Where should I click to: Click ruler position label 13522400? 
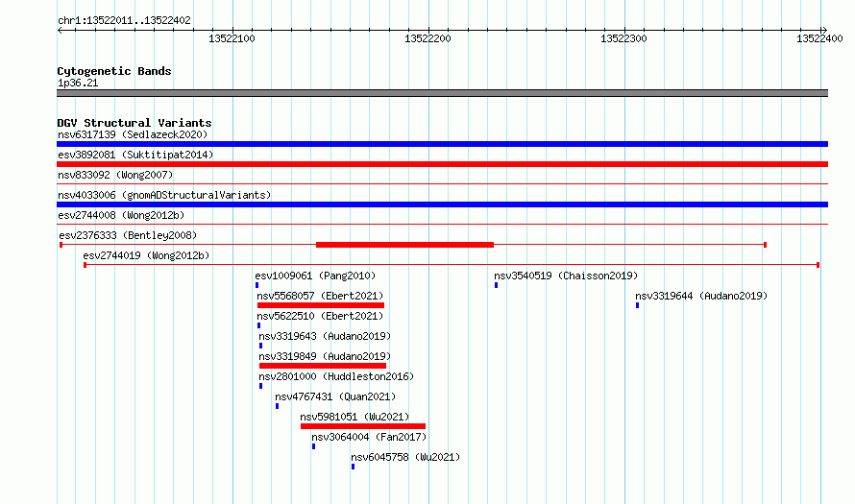click(x=819, y=39)
